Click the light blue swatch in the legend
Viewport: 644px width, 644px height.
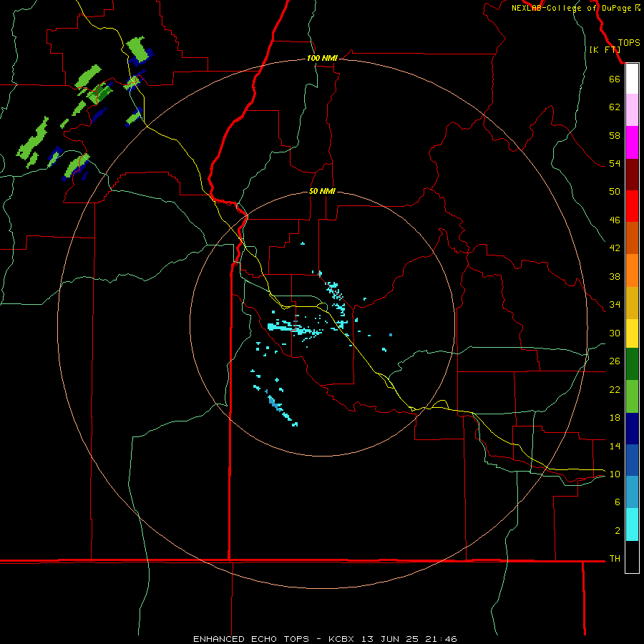tap(632, 492)
